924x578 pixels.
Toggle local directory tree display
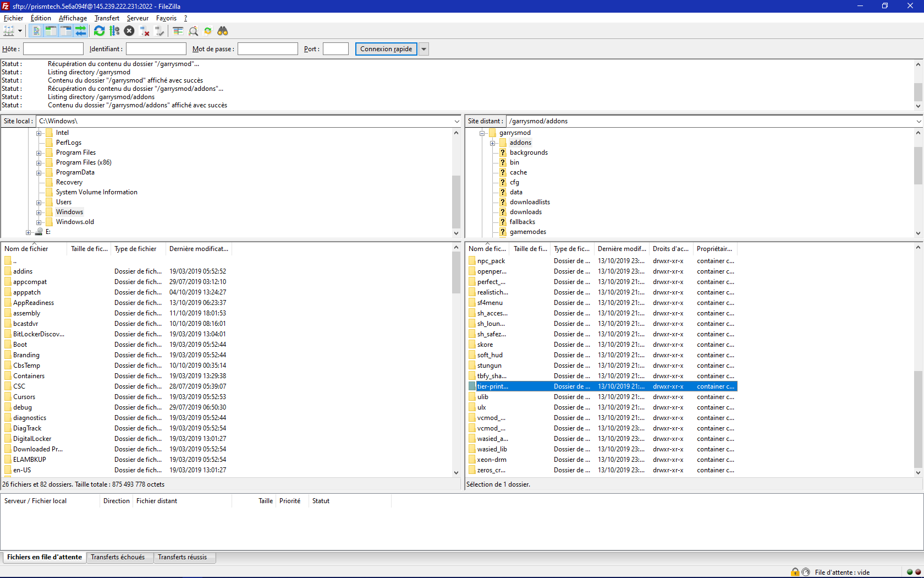pyautogui.click(x=51, y=31)
